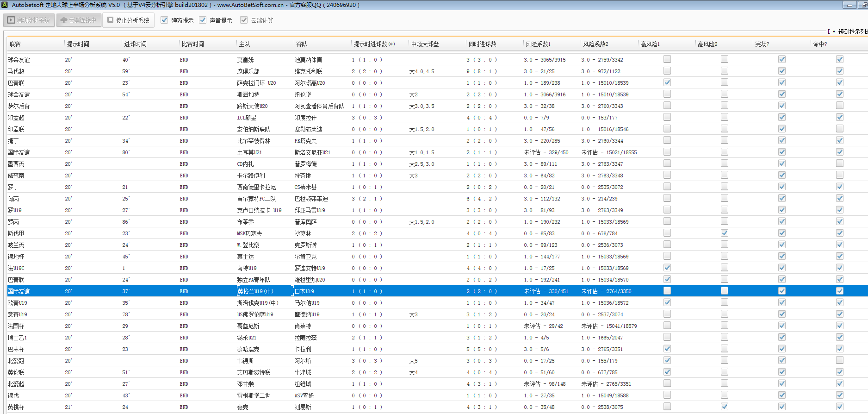Toggle the 云端计算 checkbox

pyautogui.click(x=244, y=20)
